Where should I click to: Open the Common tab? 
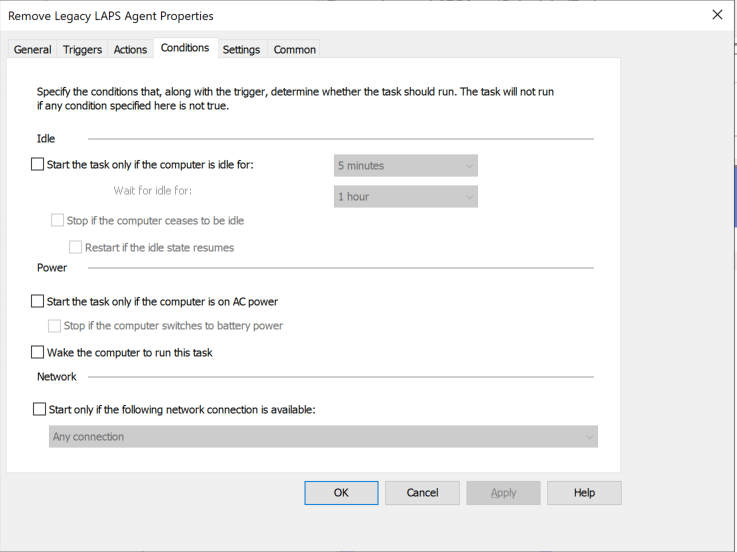tap(295, 50)
